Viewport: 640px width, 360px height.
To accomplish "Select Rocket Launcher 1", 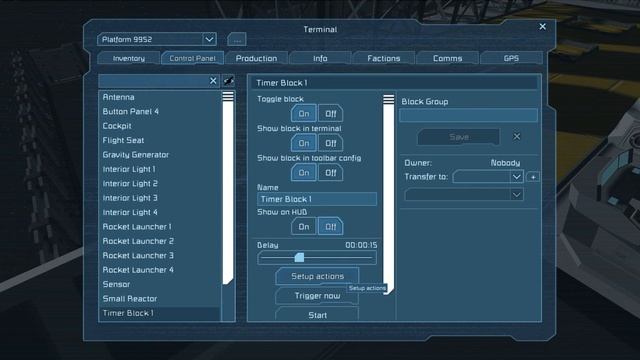I will click(160, 227).
